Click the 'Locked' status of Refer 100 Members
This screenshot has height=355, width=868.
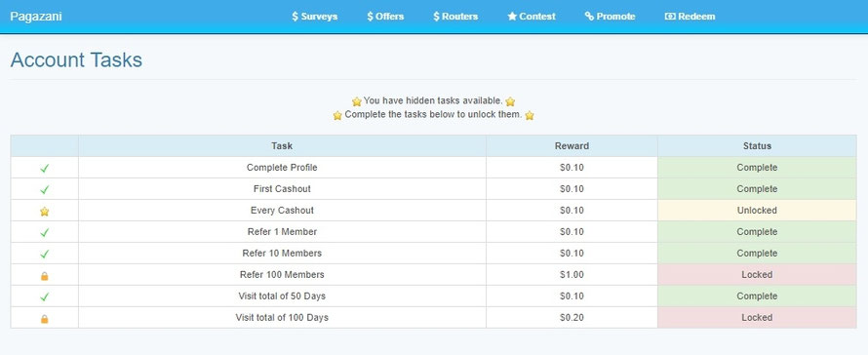click(x=757, y=275)
